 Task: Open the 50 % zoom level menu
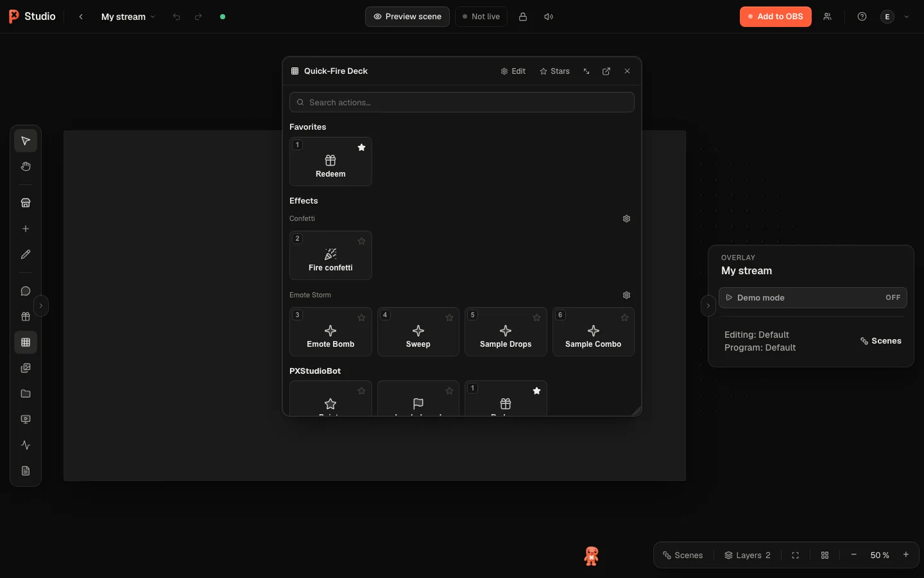(880, 555)
